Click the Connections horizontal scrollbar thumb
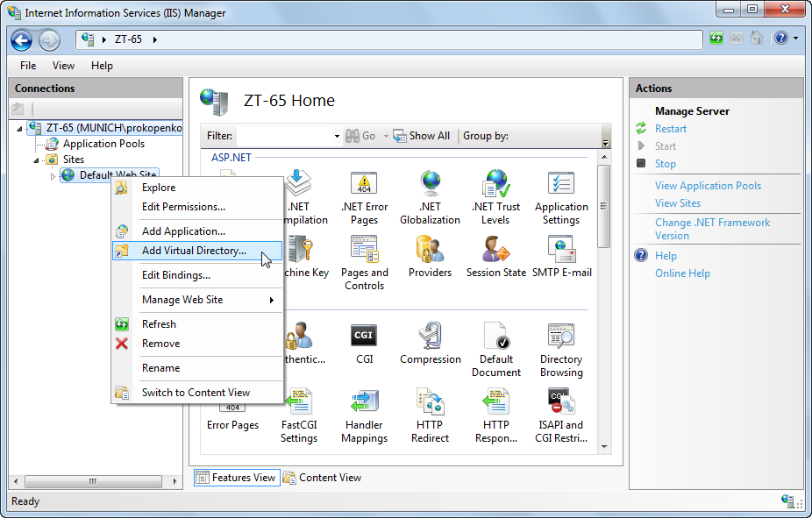 click(93, 482)
